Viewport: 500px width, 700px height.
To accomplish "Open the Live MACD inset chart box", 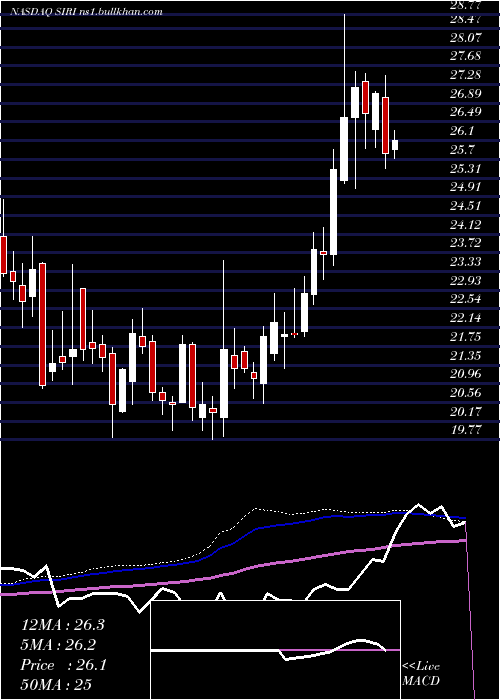I will pos(275,650).
